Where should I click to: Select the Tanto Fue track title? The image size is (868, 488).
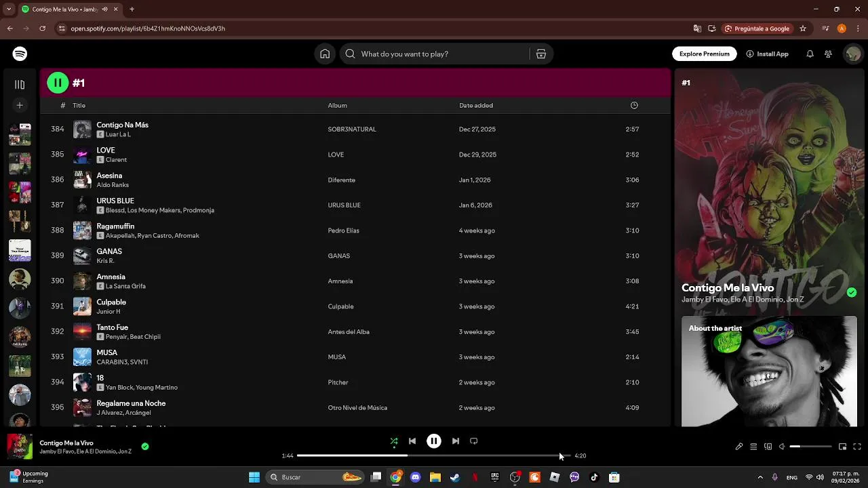[113, 327]
